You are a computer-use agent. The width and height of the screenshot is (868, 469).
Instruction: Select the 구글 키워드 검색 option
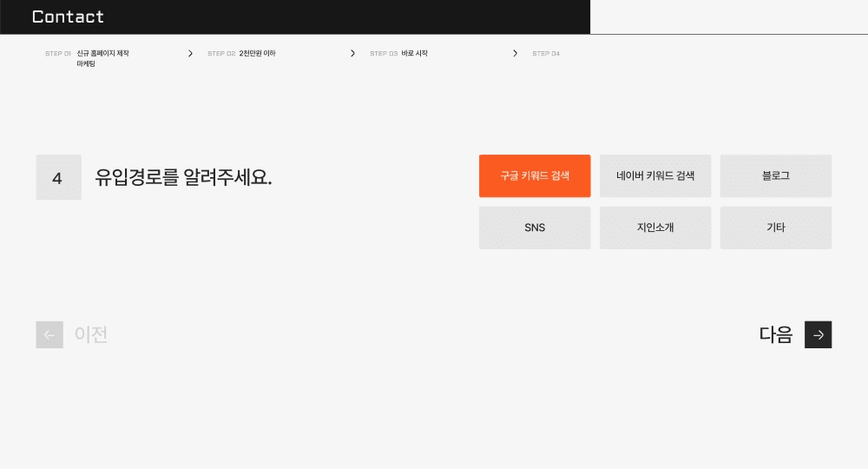[535, 176]
